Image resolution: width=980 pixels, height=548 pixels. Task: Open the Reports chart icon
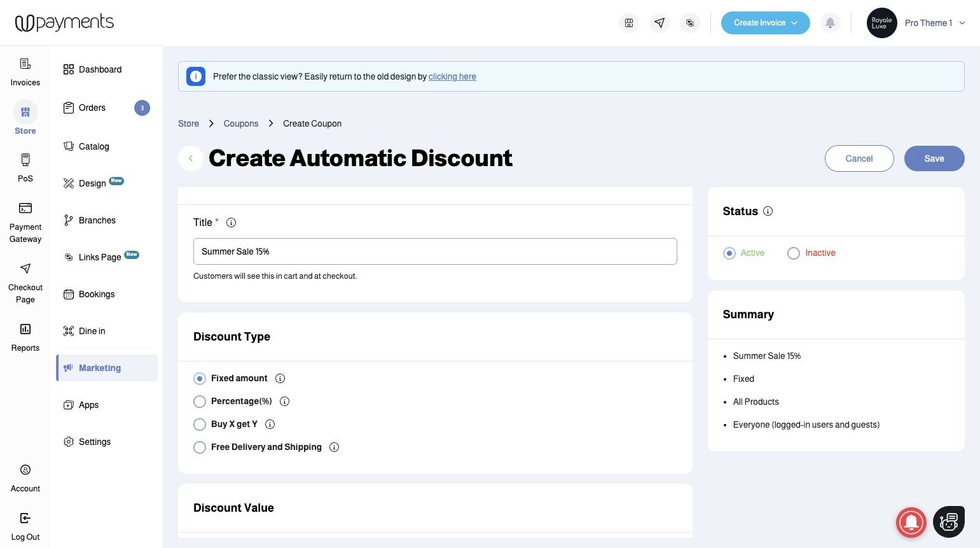point(25,329)
